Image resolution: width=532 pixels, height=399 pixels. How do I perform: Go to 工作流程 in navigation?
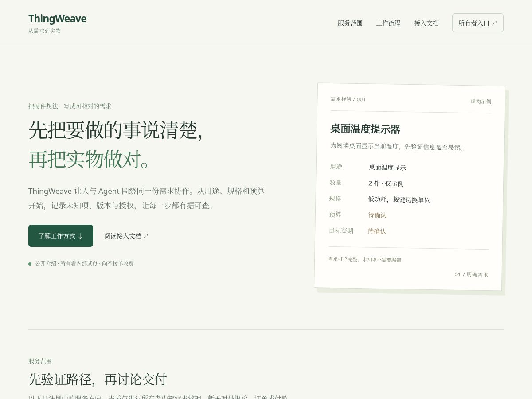point(388,23)
